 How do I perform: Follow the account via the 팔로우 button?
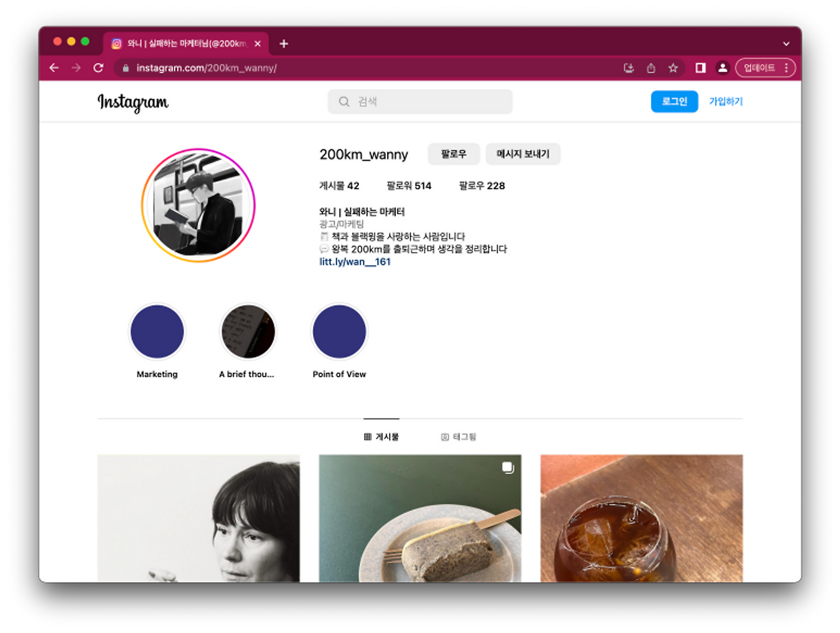click(453, 153)
